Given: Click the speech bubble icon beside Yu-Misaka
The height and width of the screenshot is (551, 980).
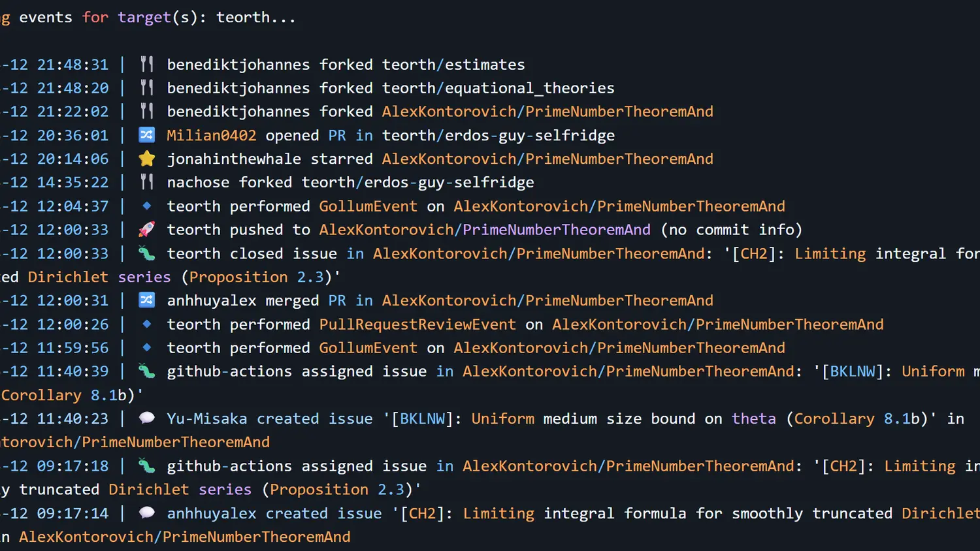Looking at the screenshot, I should (147, 418).
